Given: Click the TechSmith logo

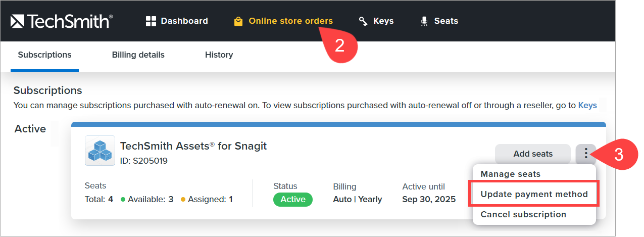Looking at the screenshot, I should (61, 21).
